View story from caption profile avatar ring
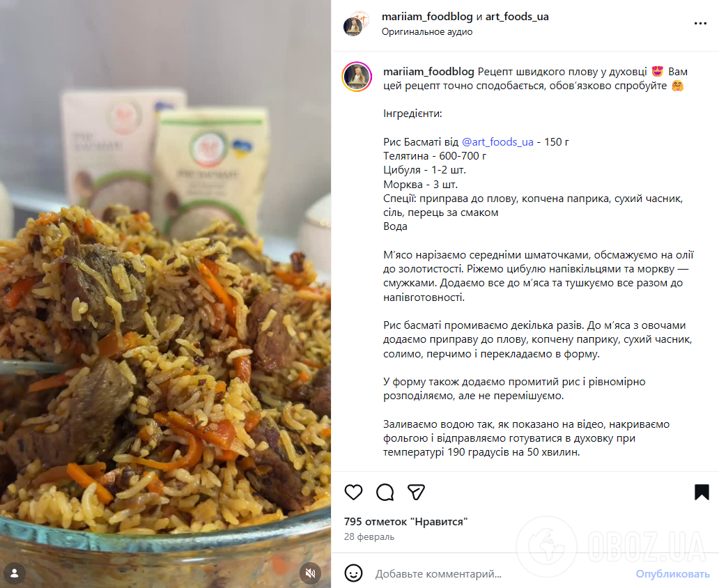 coord(357,77)
